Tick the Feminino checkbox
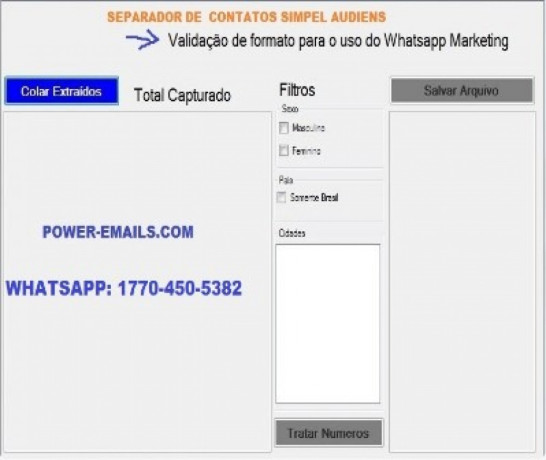 coord(284,150)
